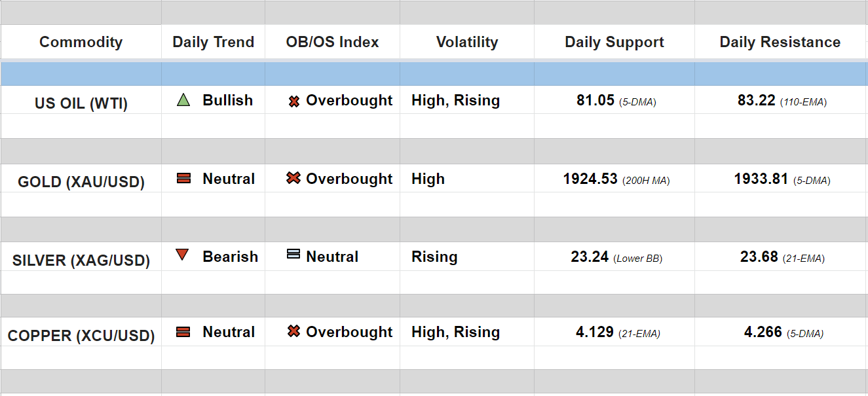Click the green bullish triangle for US Oil

183,100
